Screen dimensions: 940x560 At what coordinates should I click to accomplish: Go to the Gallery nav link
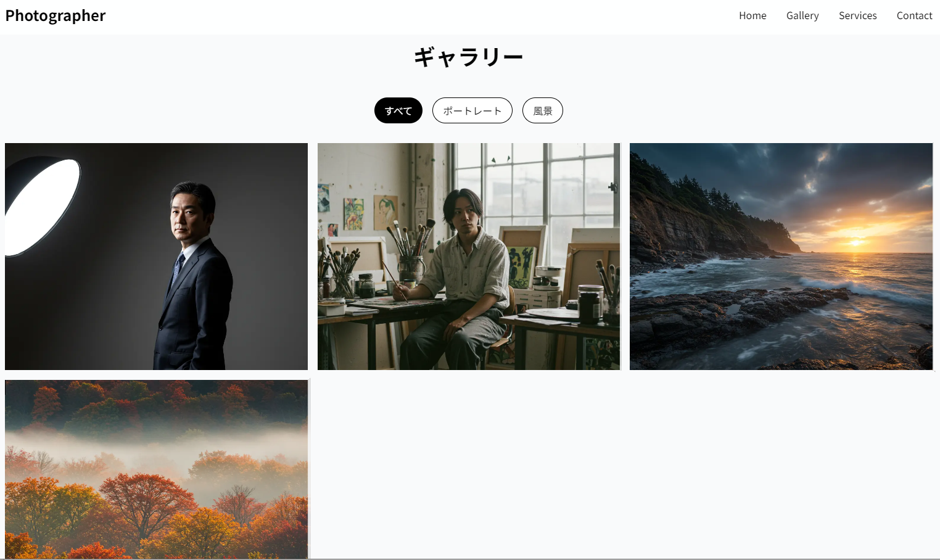coord(802,15)
